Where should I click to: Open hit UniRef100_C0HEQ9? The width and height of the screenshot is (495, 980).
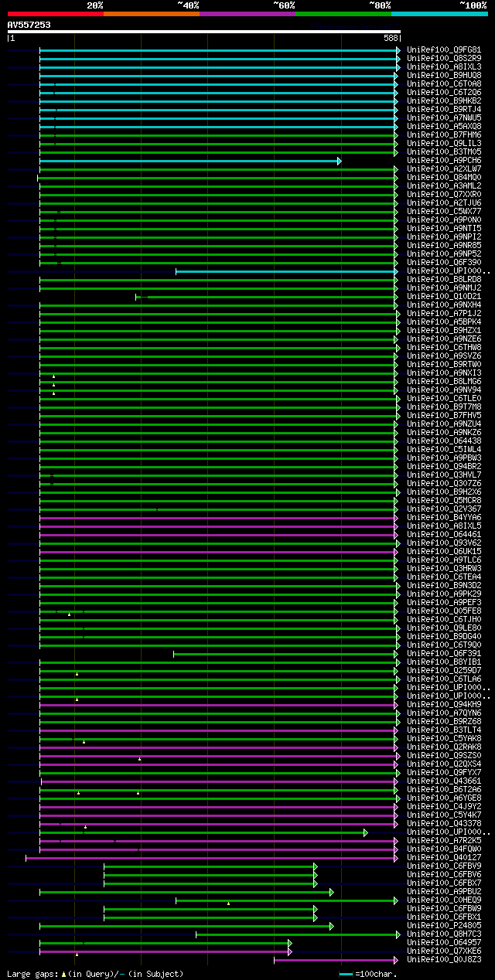pos(444,900)
